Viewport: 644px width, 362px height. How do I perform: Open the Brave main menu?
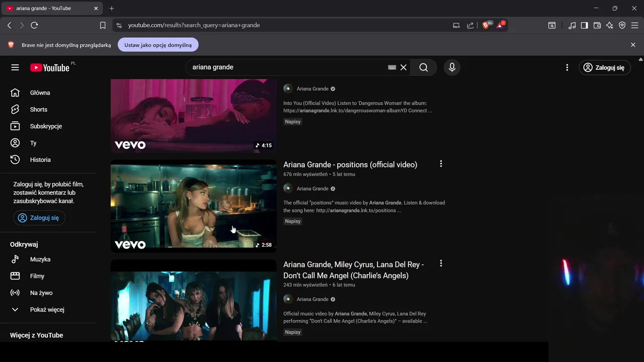pos(635,25)
